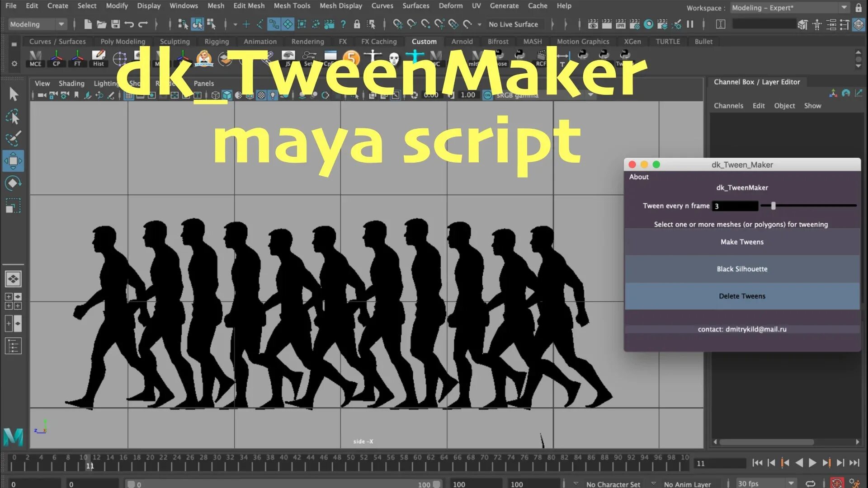This screenshot has height=488, width=868.
Task: Open a scene with the folder icon
Action: click(102, 24)
